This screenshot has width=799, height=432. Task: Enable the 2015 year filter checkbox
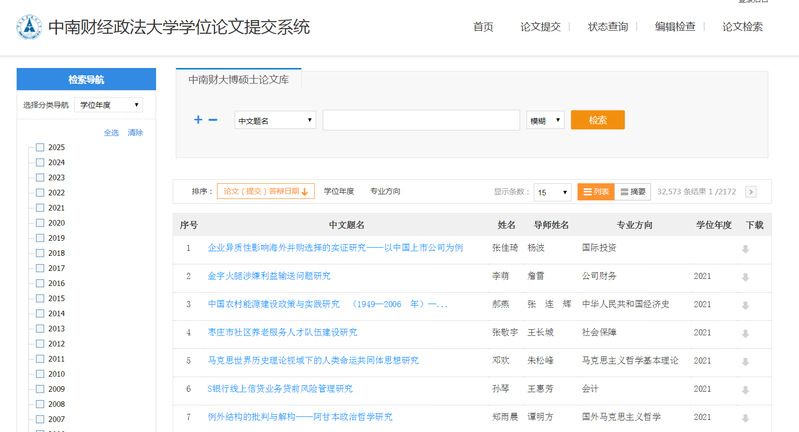[x=40, y=298]
